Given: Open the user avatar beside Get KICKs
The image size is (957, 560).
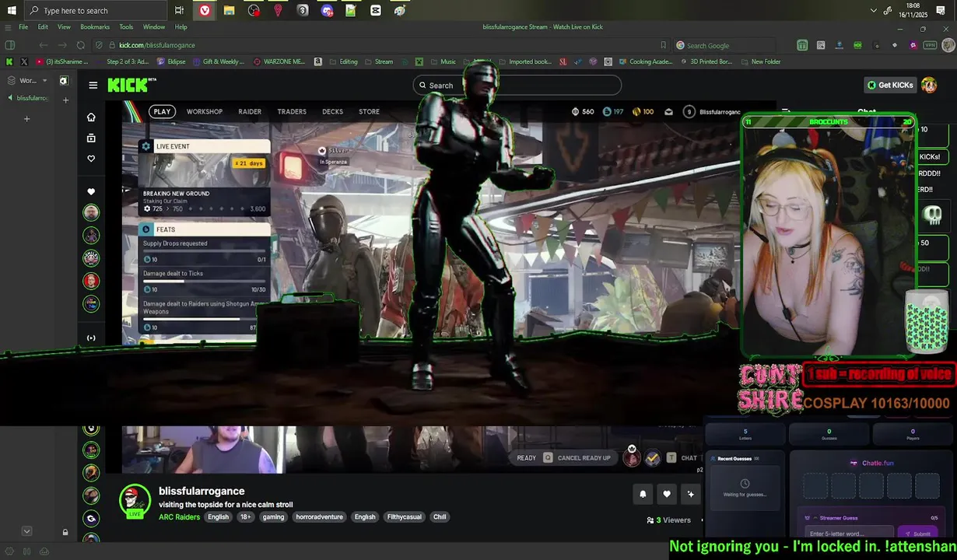Looking at the screenshot, I should click(929, 85).
